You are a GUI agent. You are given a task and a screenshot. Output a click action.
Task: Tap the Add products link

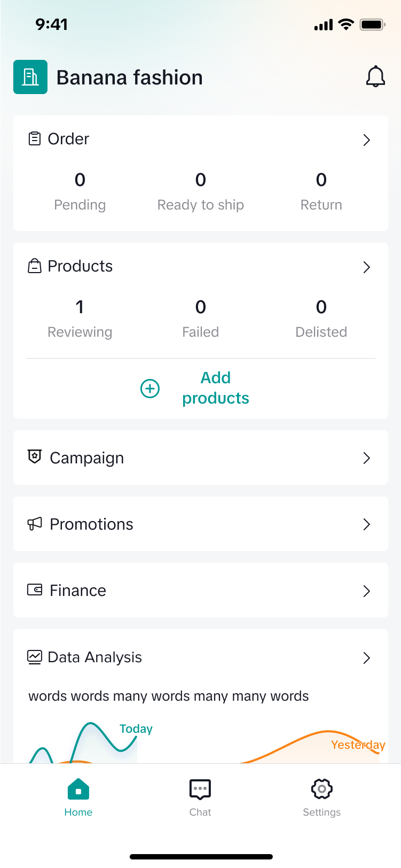point(216,388)
